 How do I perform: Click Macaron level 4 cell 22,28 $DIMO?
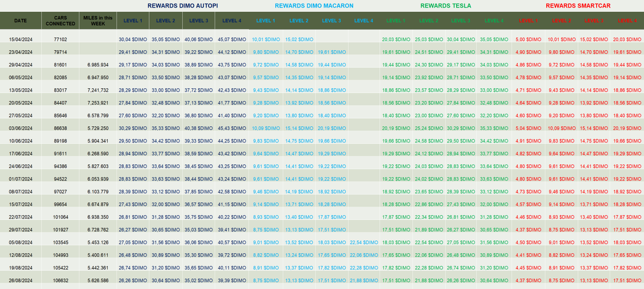point(364,267)
